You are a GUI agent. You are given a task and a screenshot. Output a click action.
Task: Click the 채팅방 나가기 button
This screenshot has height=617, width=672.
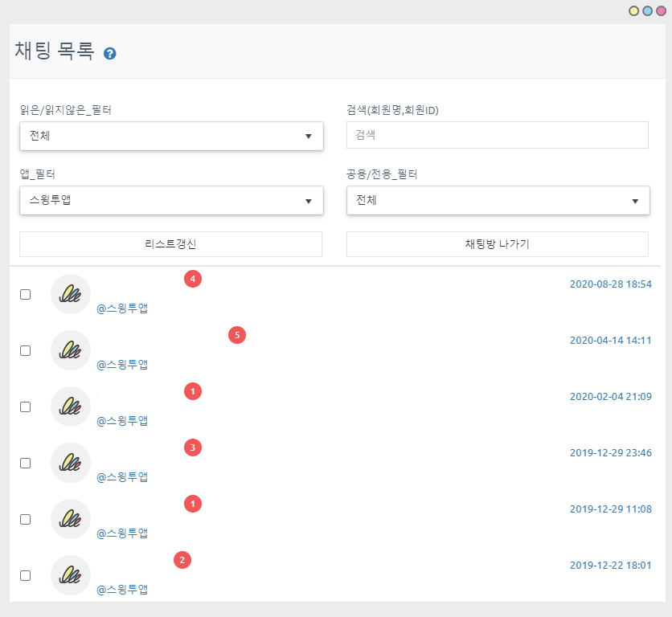[x=497, y=244]
